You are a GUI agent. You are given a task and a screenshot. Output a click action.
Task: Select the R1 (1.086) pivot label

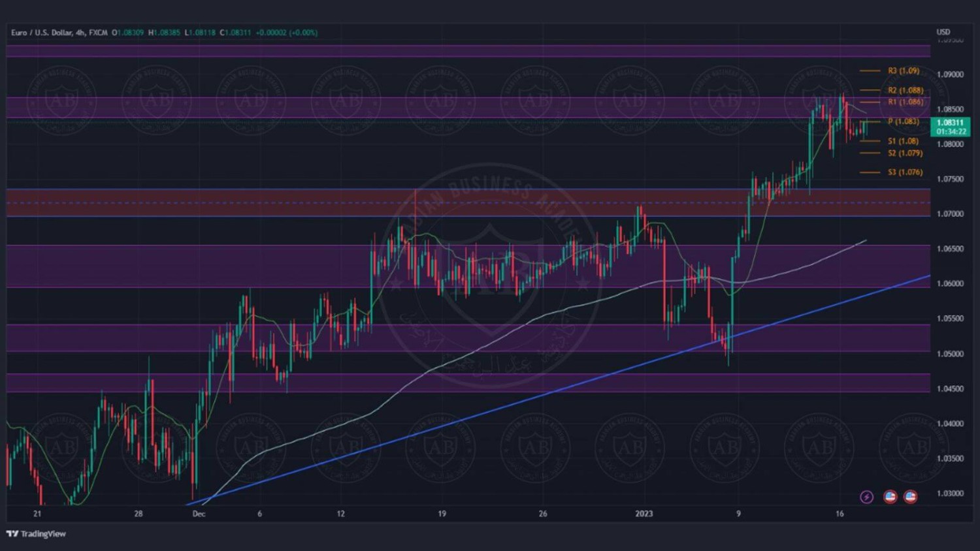pyautogui.click(x=906, y=102)
